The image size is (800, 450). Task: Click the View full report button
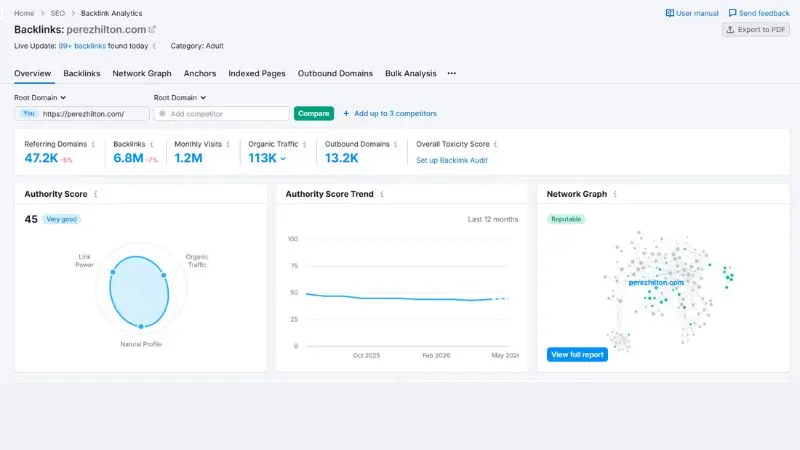point(577,355)
